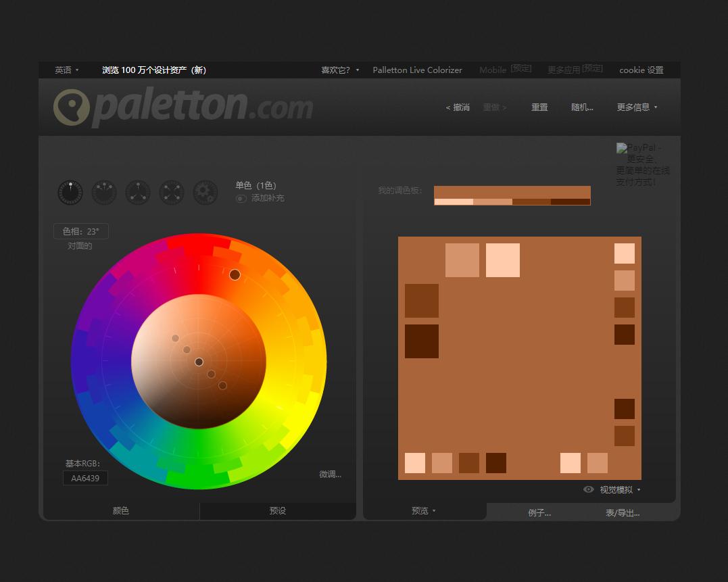Click the darkest brown swatch in 我的调色板
The height and width of the screenshot is (582, 728).
571,201
